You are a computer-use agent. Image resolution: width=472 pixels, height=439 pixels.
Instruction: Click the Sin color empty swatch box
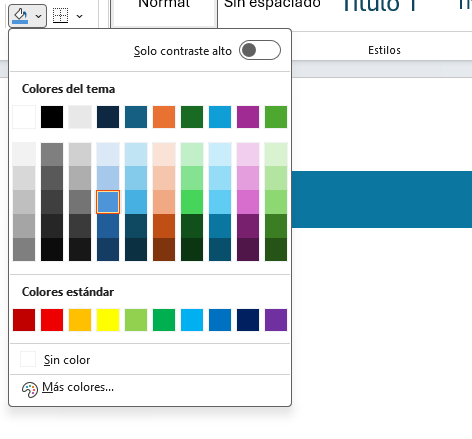coord(28,359)
